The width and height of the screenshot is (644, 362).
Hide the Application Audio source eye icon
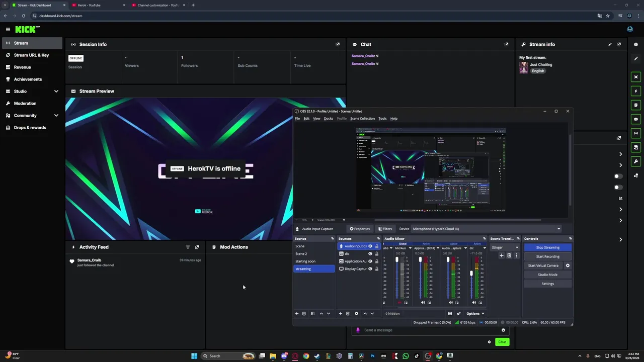click(370, 261)
